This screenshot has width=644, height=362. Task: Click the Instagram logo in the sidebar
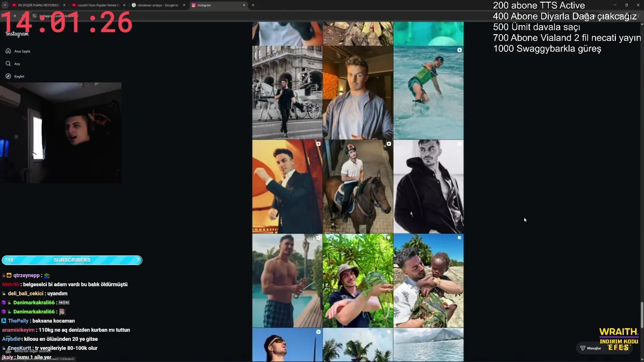[17, 34]
